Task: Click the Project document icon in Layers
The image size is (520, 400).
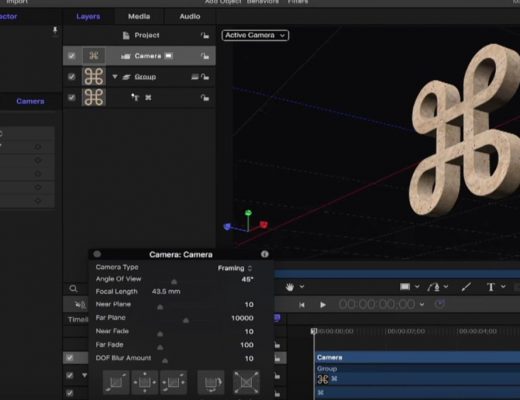Action: click(126, 35)
